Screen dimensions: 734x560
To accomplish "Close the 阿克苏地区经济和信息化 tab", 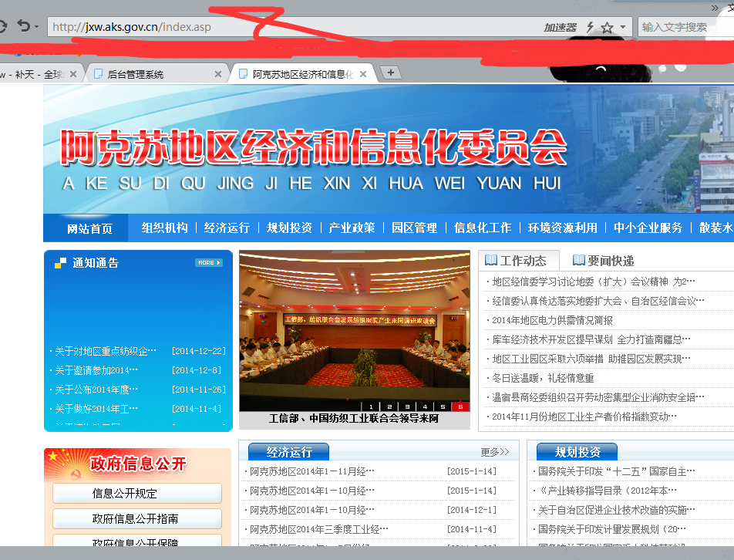I will coord(363,74).
